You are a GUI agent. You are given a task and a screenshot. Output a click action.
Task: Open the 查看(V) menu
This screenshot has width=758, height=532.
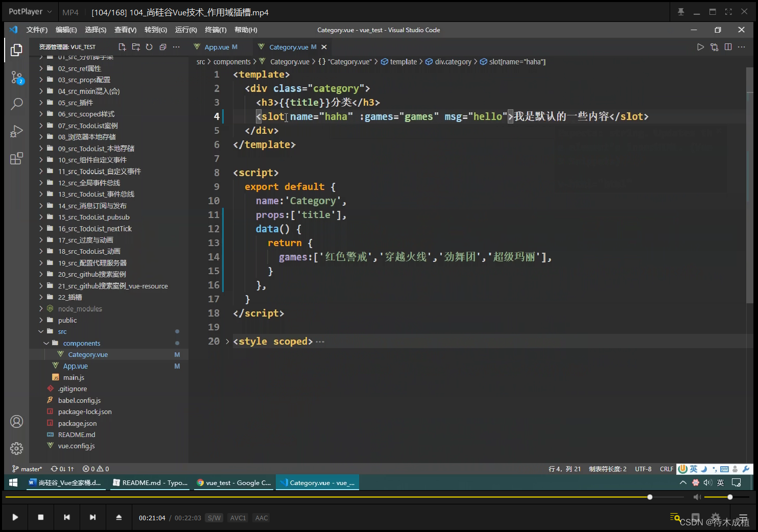[126, 30]
